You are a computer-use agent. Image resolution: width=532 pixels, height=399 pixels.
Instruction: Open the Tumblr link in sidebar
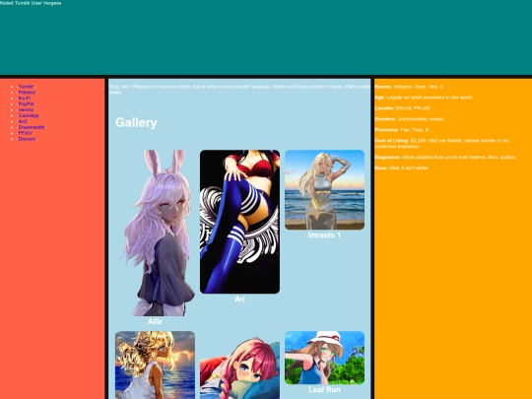27,87
